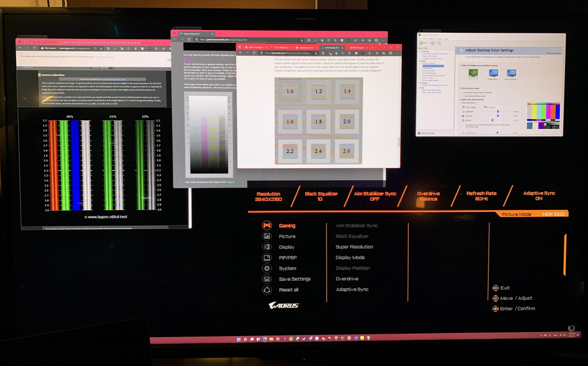This screenshot has width=588, height=366.
Task: Select the AORUS display icon in NVIDIA panel
Action: point(473,73)
